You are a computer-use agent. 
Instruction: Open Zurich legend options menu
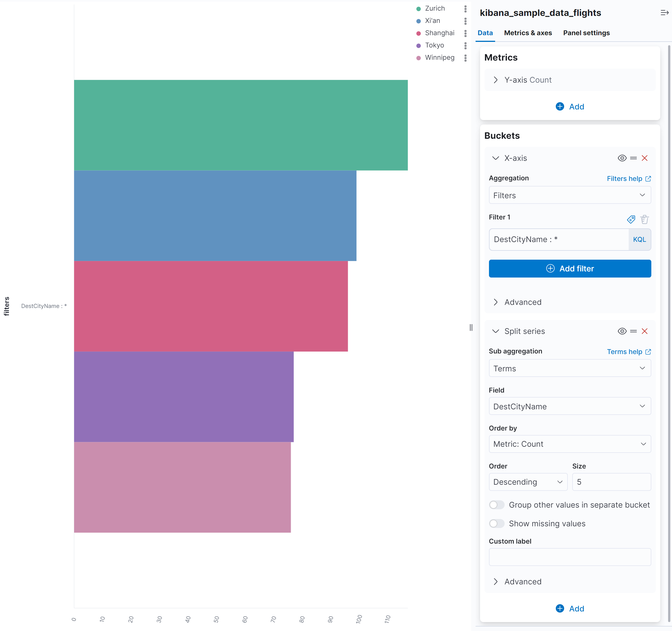coord(465,9)
